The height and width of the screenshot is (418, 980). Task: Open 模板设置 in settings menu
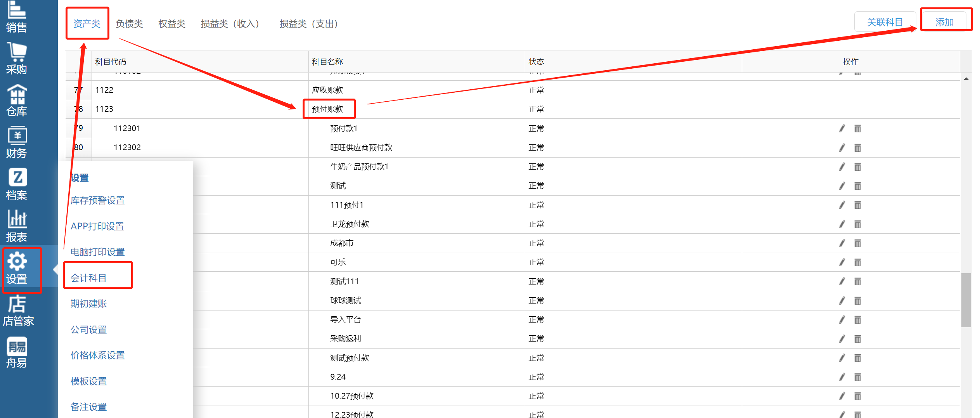tap(88, 381)
